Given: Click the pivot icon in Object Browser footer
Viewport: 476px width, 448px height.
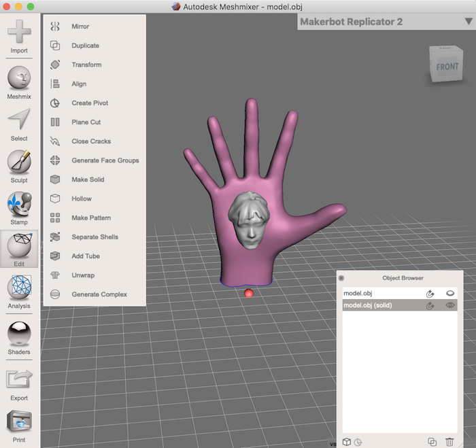Looking at the screenshot, I should pos(358,442).
